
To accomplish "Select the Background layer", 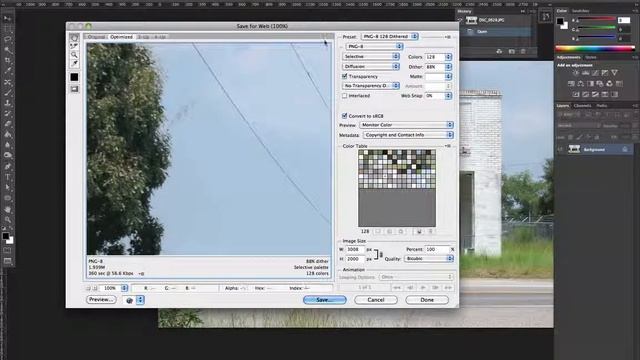I will (600, 149).
